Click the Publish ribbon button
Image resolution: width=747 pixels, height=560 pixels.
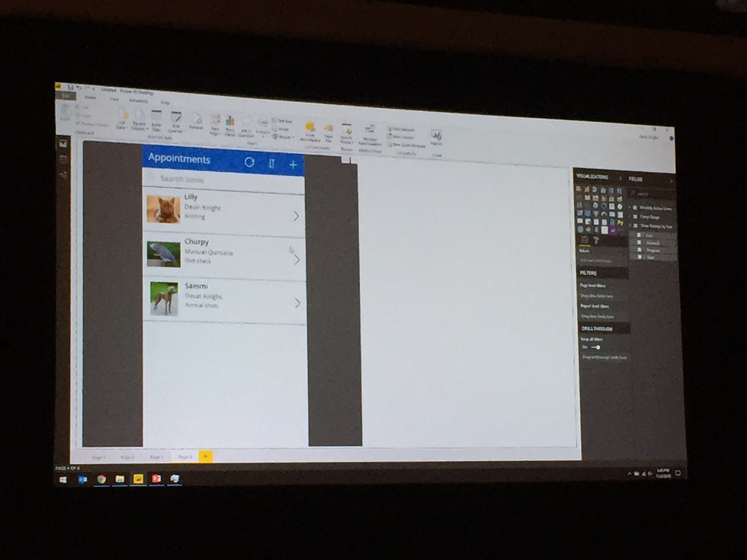[x=436, y=138]
